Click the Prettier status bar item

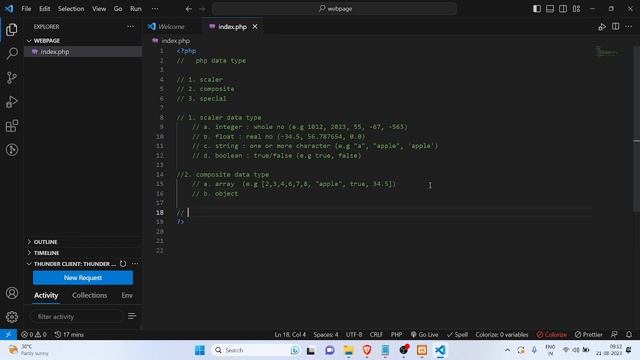click(x=589, y=334)
